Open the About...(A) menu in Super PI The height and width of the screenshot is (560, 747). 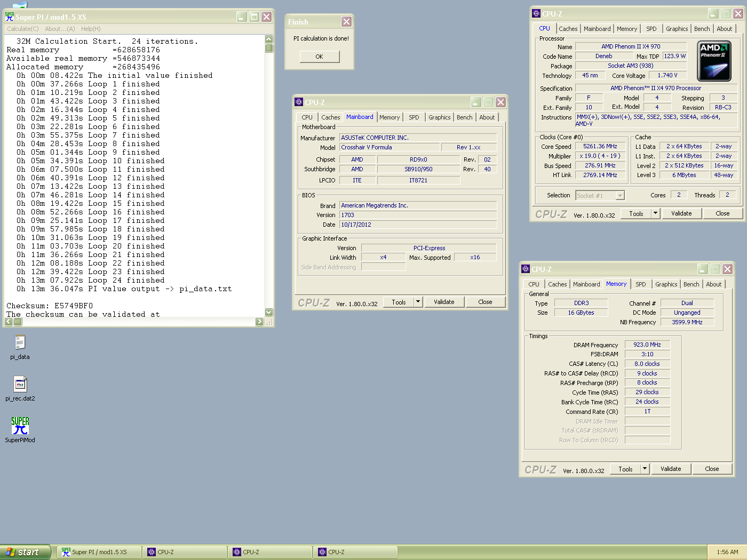(x=60, y=29)
